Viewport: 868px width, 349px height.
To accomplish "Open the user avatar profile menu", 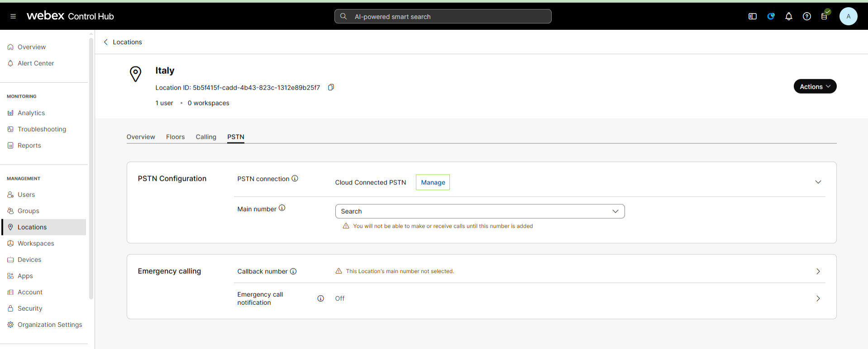I will point(848,16).
